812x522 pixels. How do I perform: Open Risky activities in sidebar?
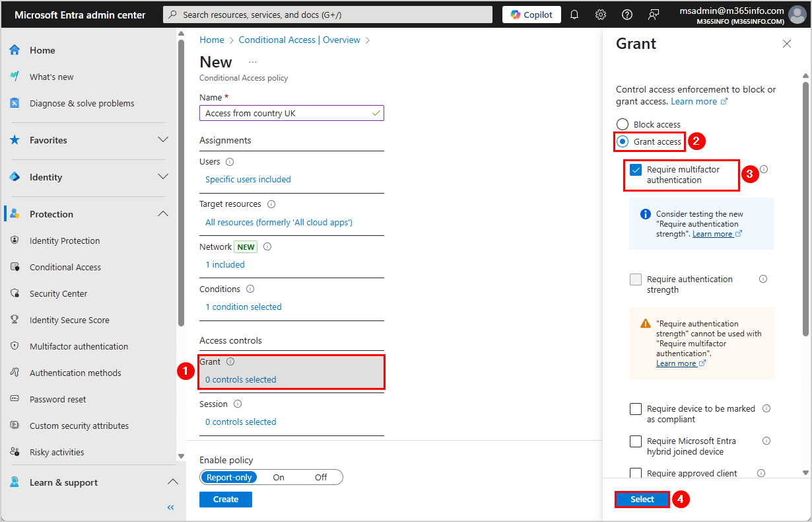(57, 452)
